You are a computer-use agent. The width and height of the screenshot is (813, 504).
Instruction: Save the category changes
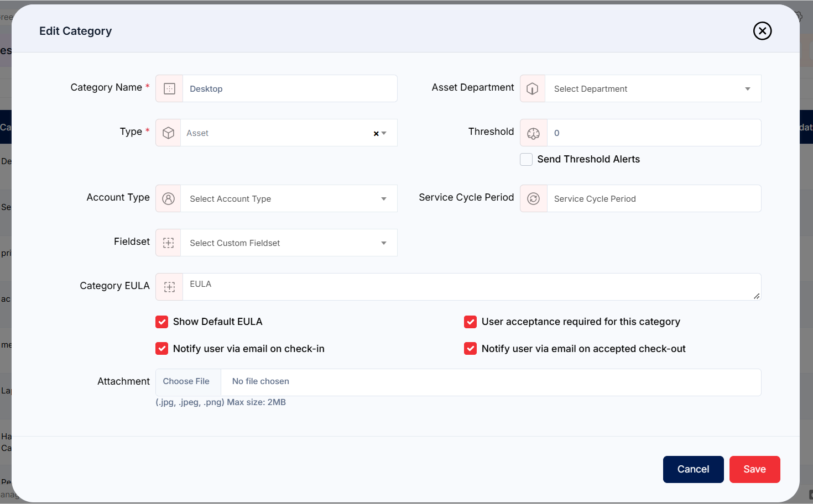[755, 469]
